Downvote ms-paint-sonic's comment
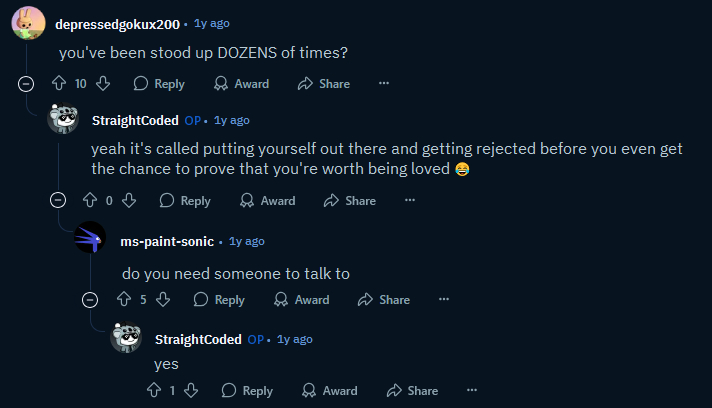This screenshot has width=712, height=408. (163, 299)
